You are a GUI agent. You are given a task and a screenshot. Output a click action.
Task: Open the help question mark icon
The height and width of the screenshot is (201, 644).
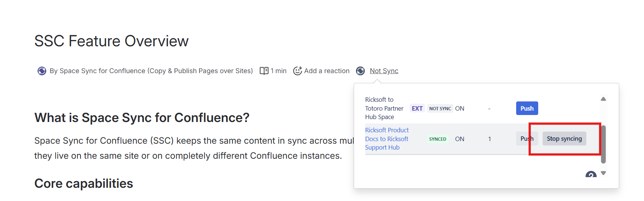pos(591,174)
